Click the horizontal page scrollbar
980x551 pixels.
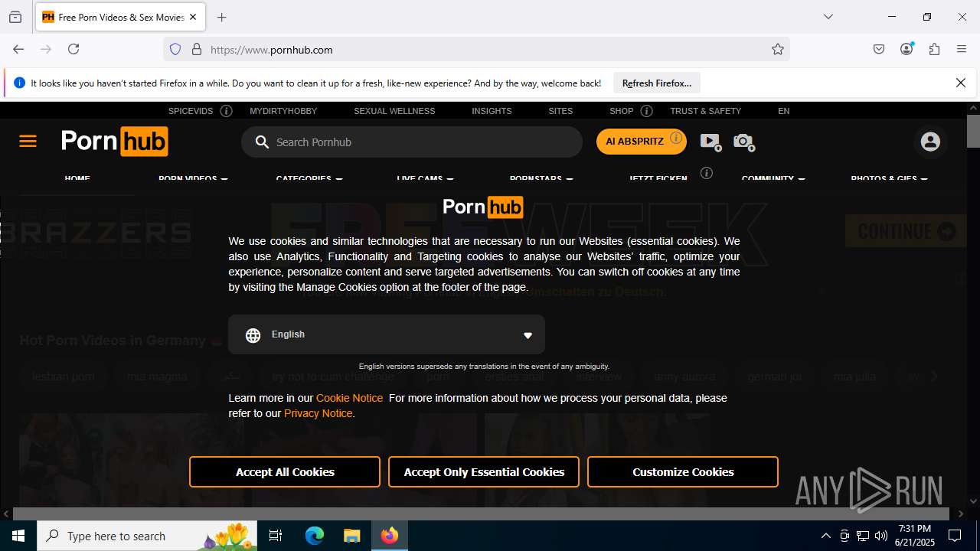coord(481,514)
